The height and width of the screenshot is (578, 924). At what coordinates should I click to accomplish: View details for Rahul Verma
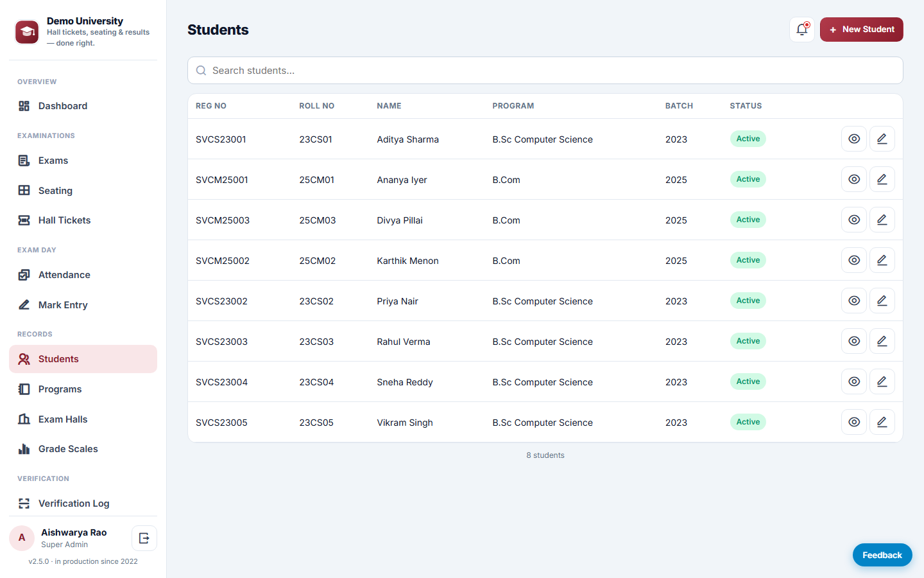pos(854,341)
